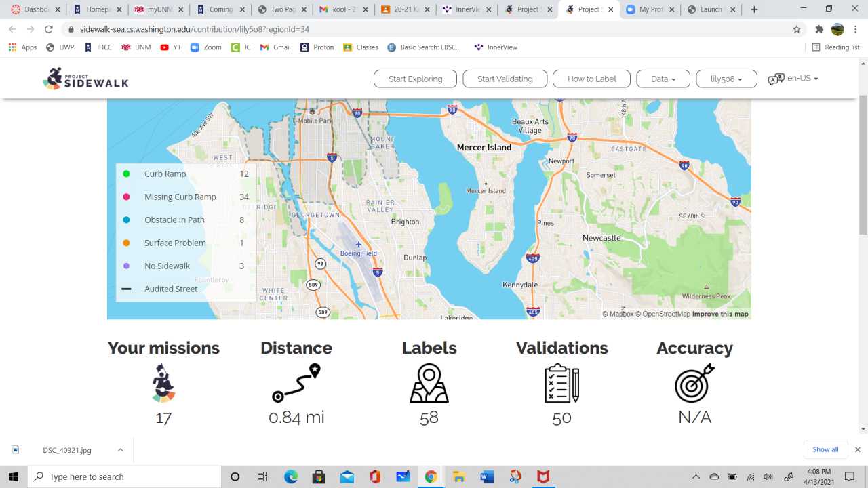Viewport: 868px width, 488px height.
Task: Open File Explorer from the taskbar
Action: click(x=458, y=476)
